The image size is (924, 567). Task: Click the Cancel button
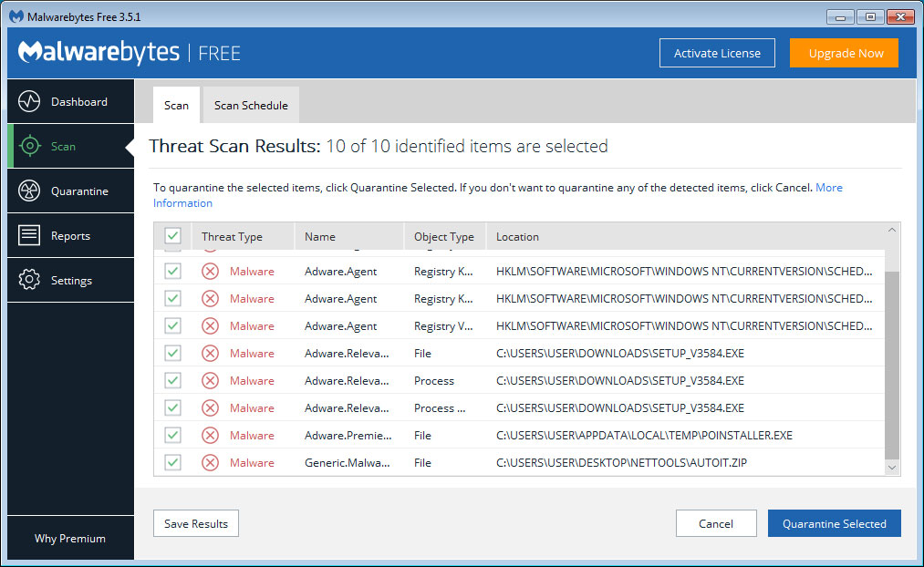click(x=716, y=523)
